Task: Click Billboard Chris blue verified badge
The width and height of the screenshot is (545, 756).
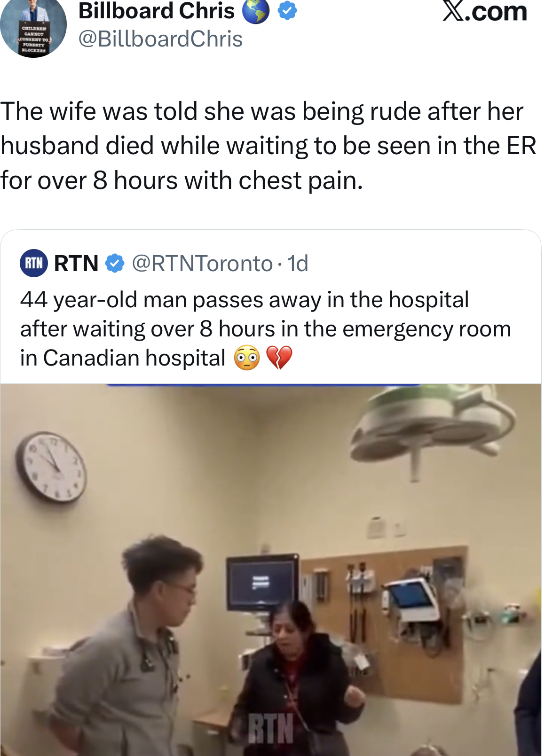Action: coord(287,11)
